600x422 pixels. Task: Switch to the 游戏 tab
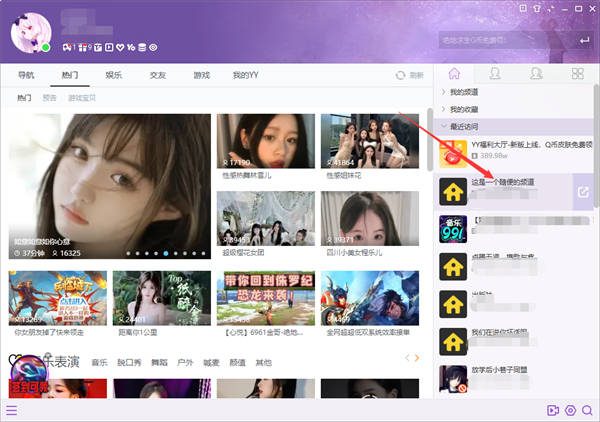[202, 75]
